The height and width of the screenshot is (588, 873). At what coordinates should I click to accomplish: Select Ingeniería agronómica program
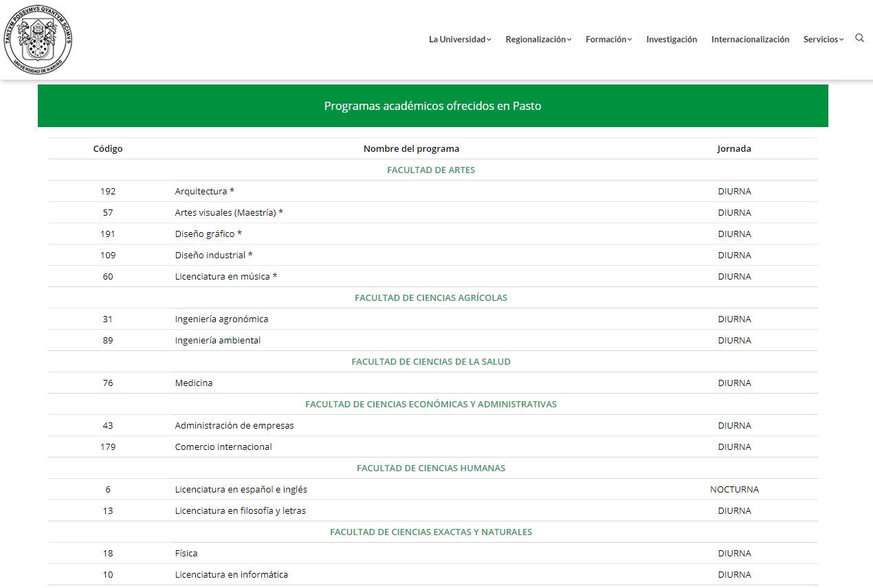(x=221, y=319)
